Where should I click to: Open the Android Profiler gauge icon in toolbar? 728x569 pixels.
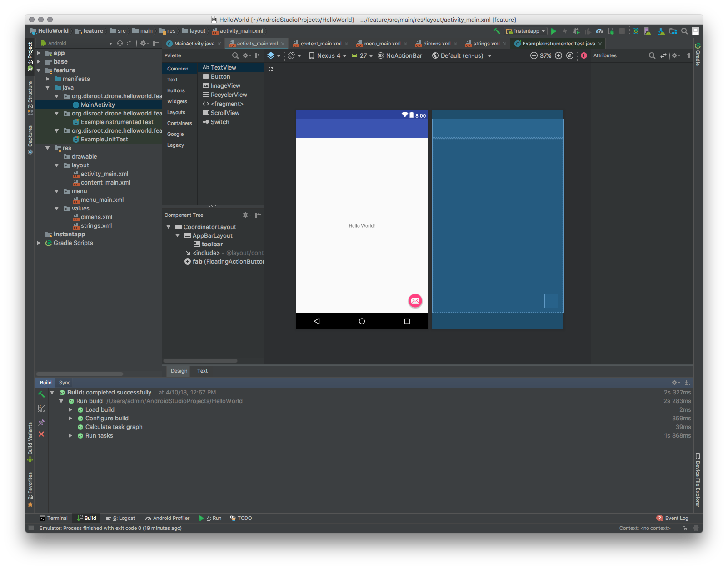click(x=599, y=31)
